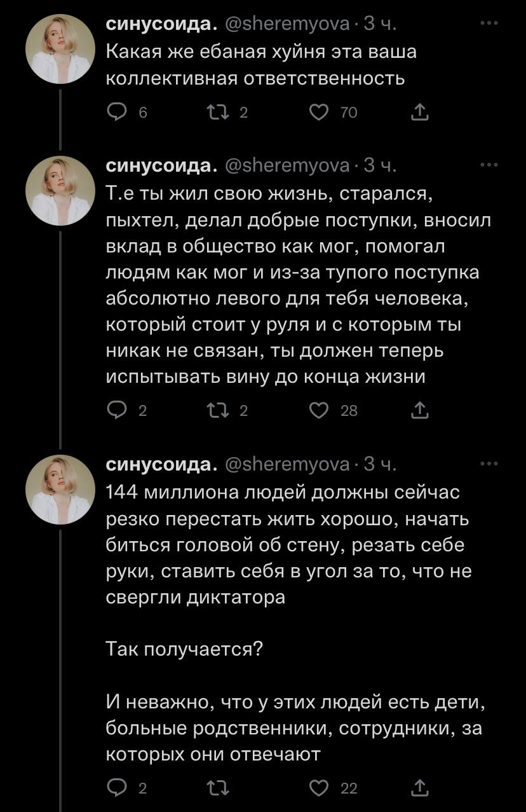This screenshot has width=526, height=812.
Task: Open profile picture on the second tweet
Action: pyautogui.click(x=60, y=189)
